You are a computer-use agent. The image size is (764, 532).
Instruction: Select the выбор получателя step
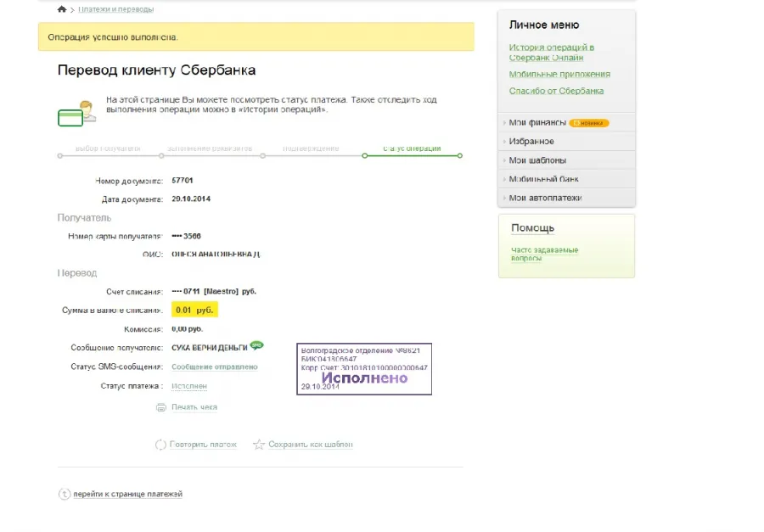[108, 148]
